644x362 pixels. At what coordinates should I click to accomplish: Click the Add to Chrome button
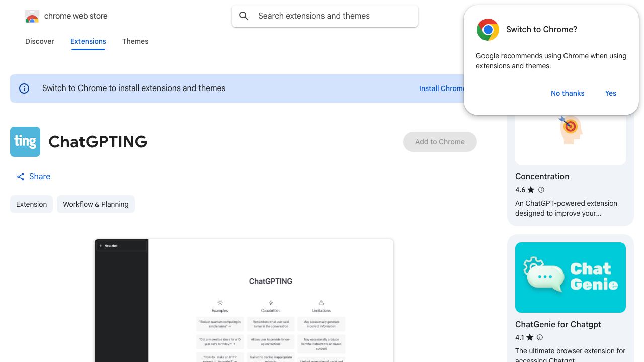[x=440, y=142]
